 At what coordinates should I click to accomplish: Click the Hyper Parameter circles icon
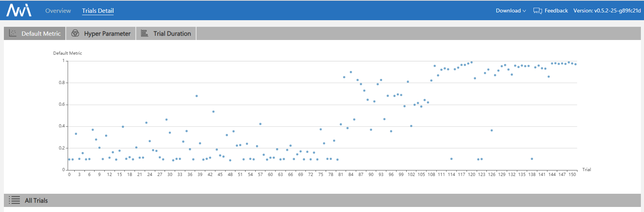75,33
